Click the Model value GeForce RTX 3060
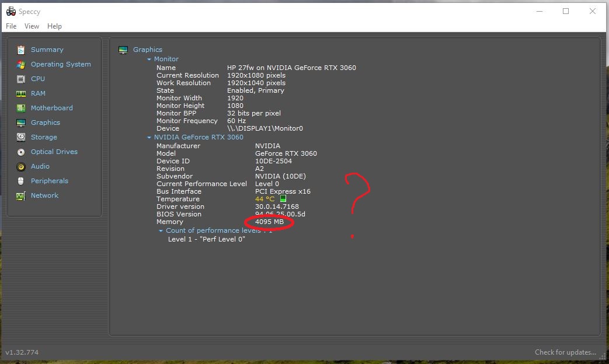This screenshot has width=609, height=364. pos(286,153)
